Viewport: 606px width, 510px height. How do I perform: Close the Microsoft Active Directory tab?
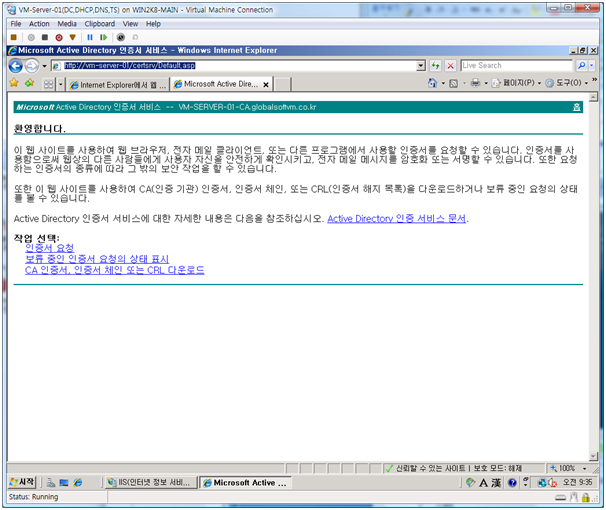pos(266,85)
